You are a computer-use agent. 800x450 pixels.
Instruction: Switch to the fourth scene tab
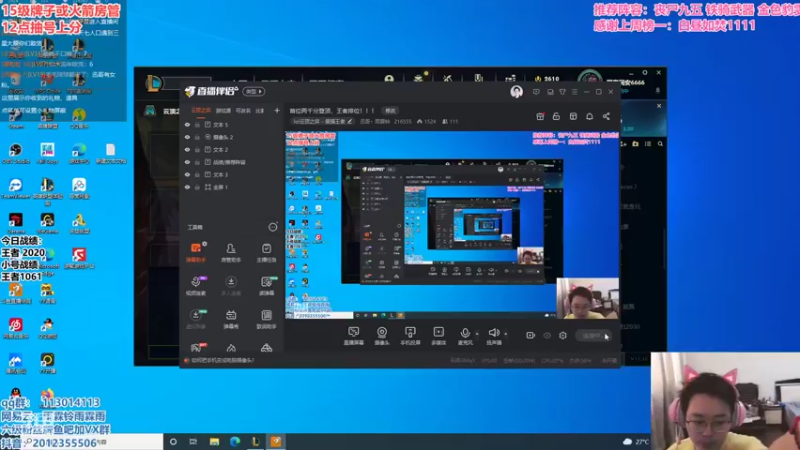point(260,110)
